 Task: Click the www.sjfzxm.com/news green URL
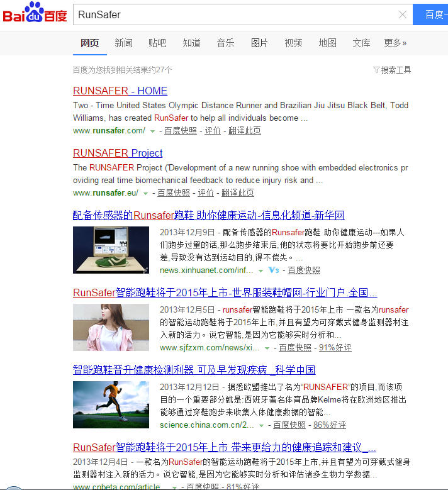210,348
